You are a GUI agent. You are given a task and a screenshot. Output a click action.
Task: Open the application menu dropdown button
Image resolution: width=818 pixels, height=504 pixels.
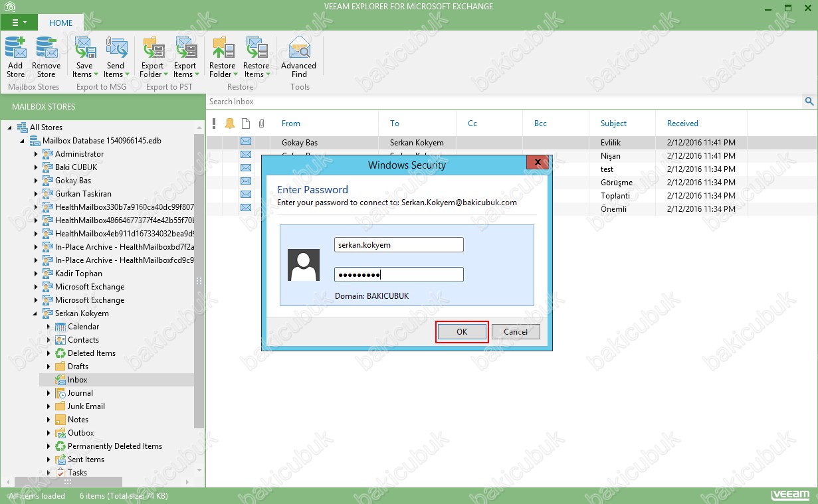(x=19, y=23)
